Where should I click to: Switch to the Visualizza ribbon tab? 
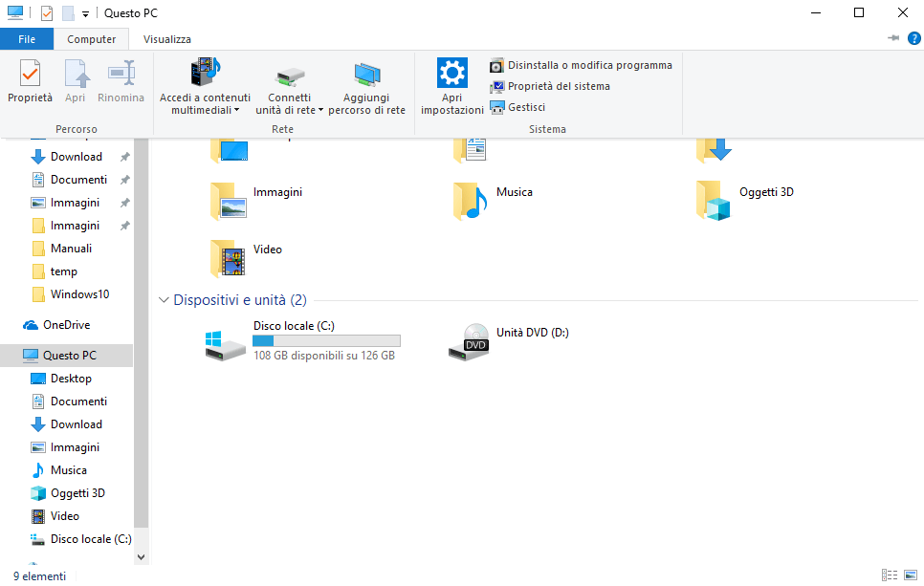[167, 39]
